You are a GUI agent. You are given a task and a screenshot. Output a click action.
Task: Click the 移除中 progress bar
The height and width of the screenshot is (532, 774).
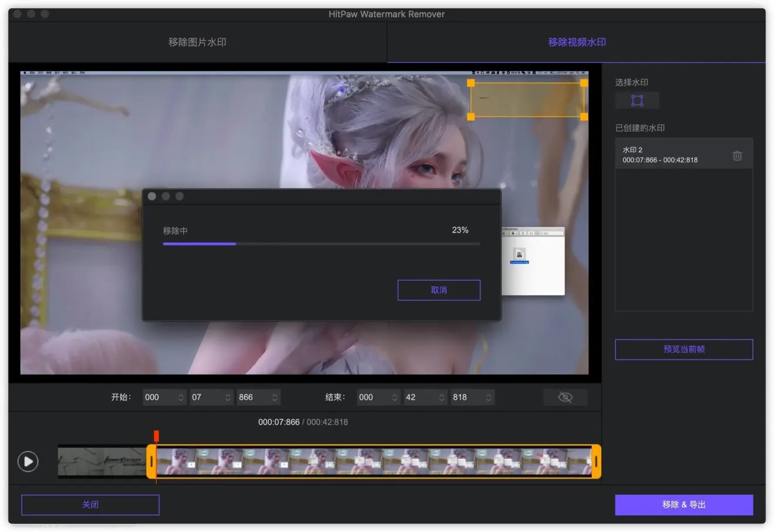tap(321, 244)
